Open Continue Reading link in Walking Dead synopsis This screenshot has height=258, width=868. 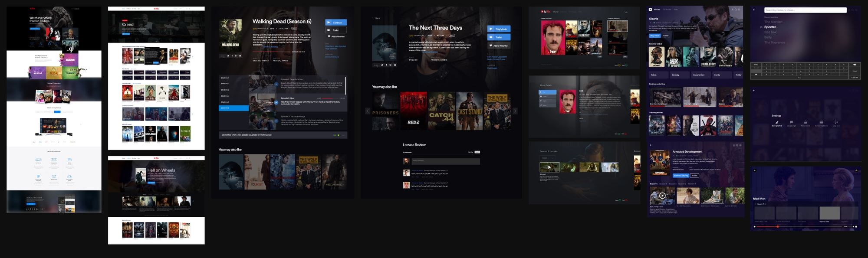click(270, 47)
